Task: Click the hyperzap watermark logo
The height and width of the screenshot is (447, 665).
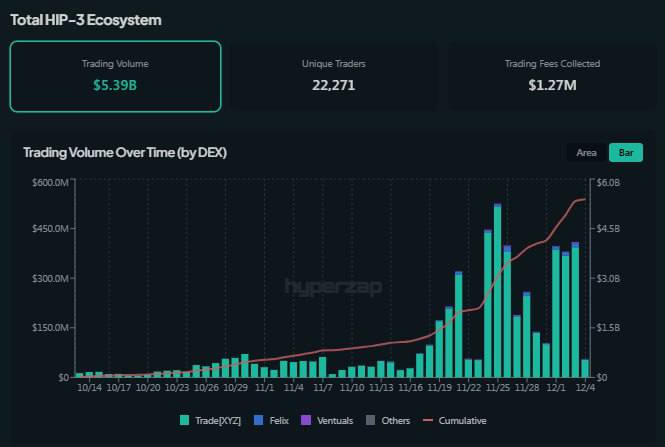Action: [332, 287]
